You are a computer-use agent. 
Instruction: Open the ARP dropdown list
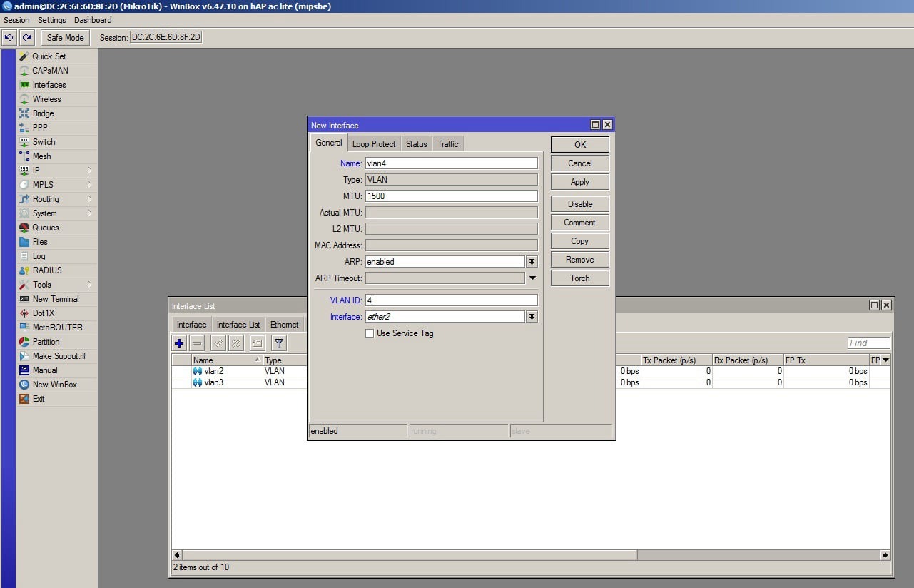click(532, 262)
